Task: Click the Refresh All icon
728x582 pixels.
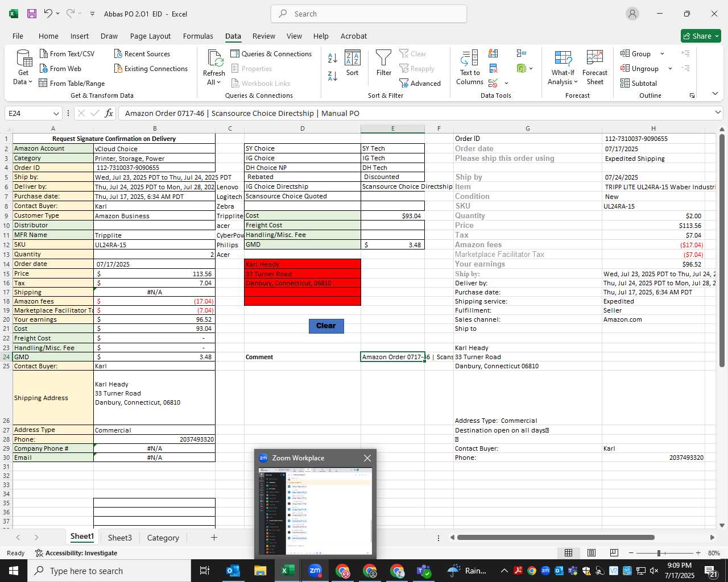Action: 214,58
